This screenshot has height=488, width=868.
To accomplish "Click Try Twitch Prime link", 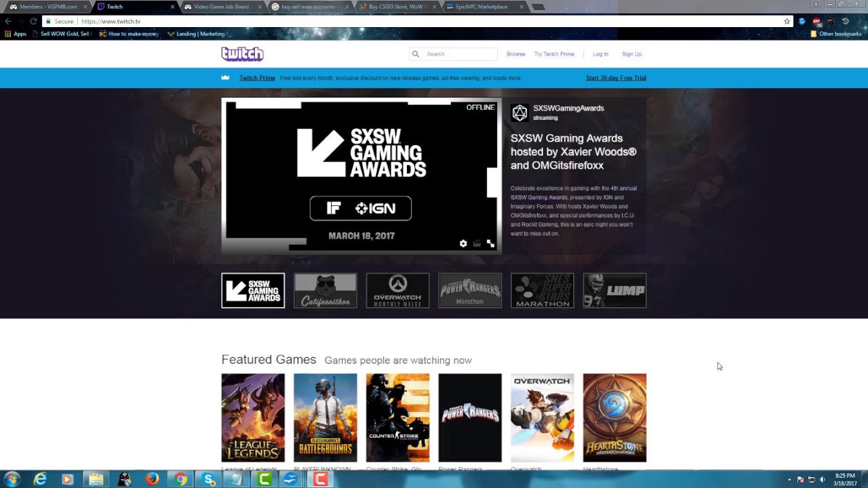I will [554, 54].
